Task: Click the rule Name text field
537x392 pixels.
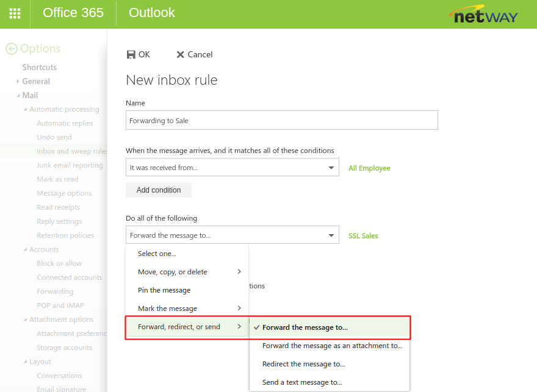Action: click(281, 120)
